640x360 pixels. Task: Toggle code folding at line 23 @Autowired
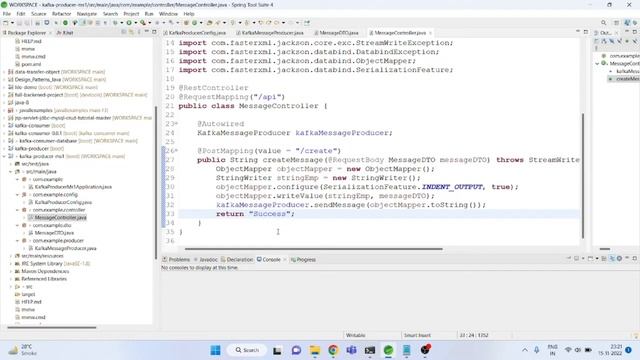tap(176, 124)
